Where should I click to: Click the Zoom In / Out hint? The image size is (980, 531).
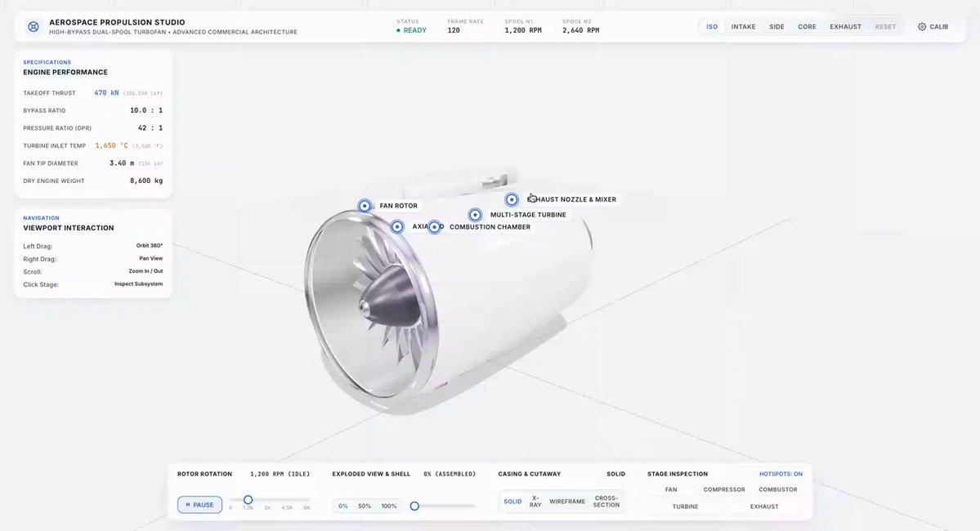145,271
